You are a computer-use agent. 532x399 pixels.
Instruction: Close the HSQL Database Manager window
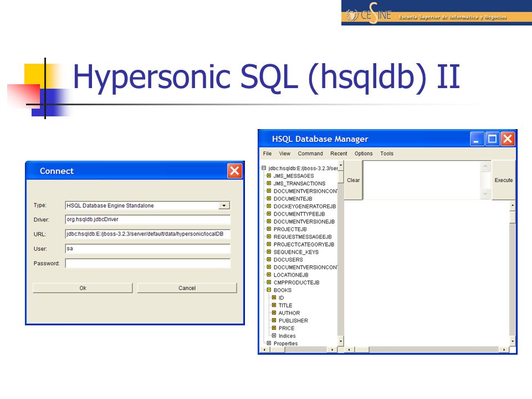pos(508,139)
